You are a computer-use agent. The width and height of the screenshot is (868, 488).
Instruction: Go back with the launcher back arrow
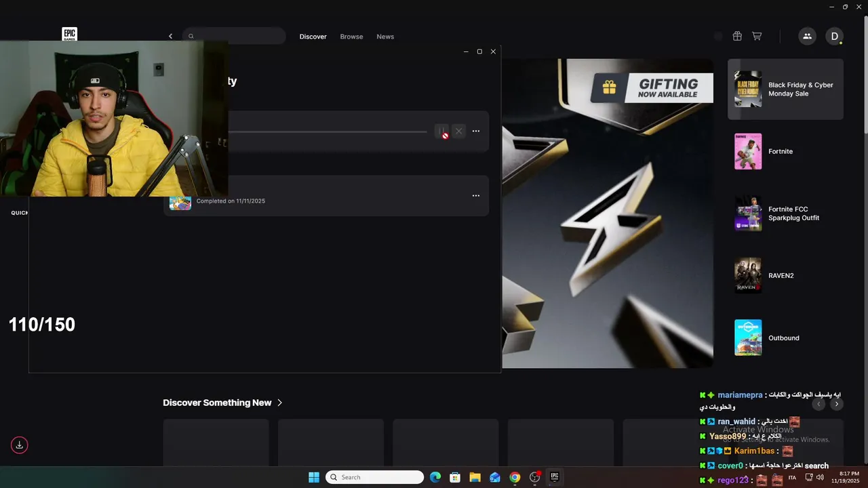click(170, 37)
